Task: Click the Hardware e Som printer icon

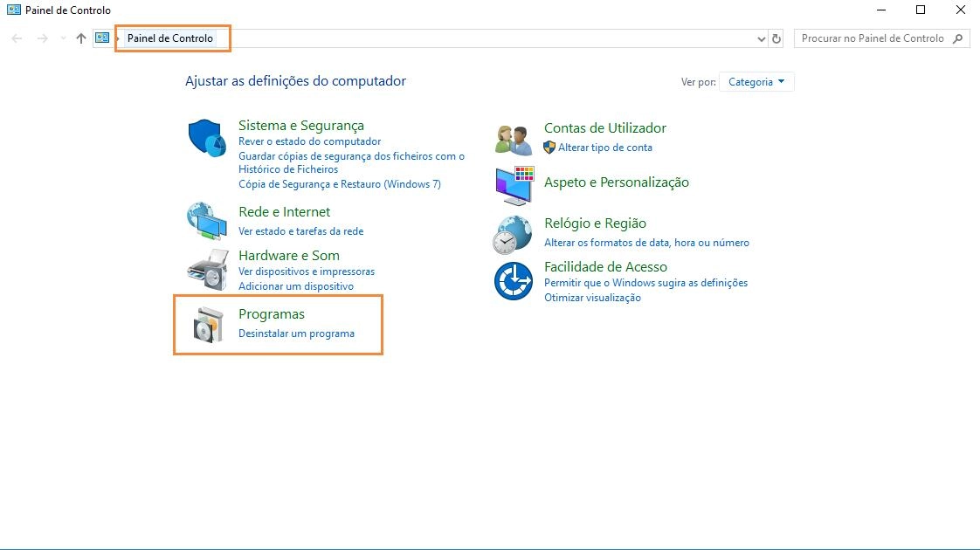Action: [x=207, y=269]
